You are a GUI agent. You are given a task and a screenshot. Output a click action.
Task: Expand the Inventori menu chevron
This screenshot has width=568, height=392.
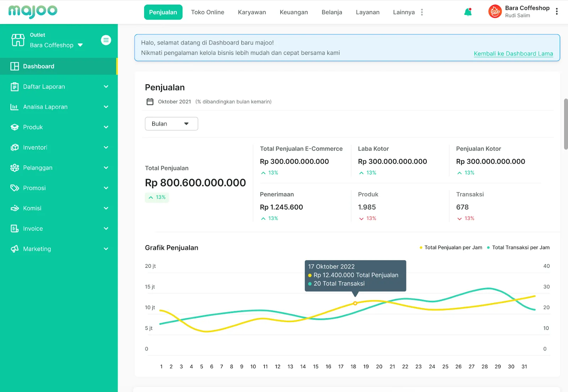click(x=106, y=148)
